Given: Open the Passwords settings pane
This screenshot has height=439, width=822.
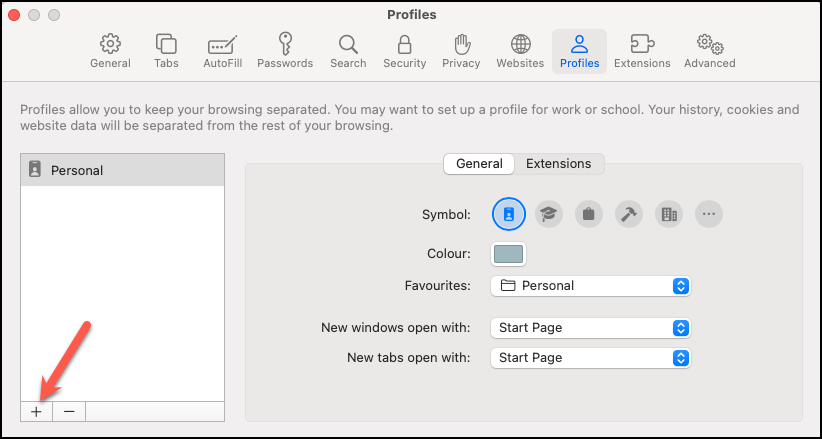Looking at the screenshot, I should click(285, 51).
